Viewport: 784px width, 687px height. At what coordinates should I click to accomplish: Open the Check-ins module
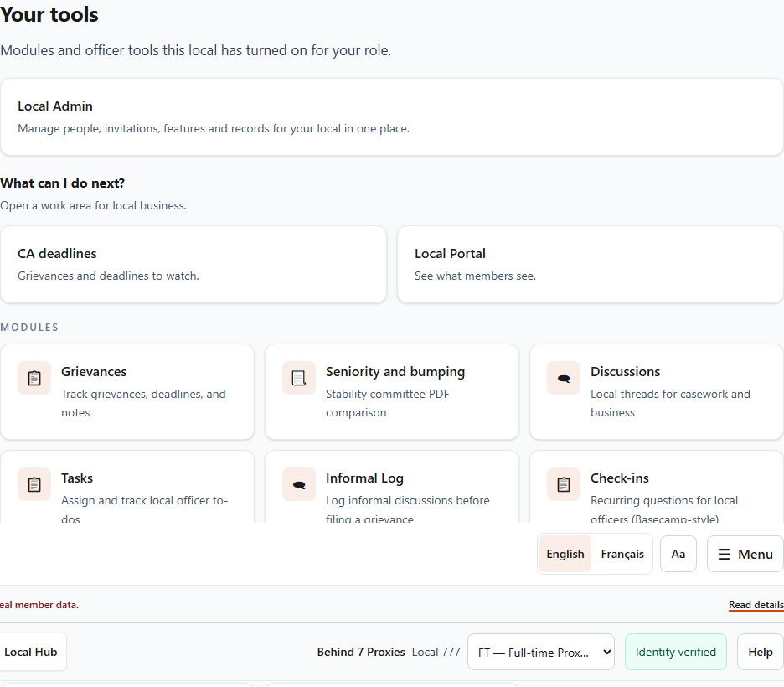click(656, 487)
